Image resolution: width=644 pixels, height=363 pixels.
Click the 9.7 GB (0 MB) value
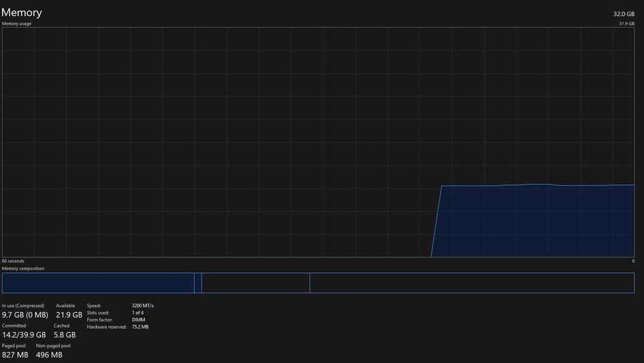pyautogui.click(x=25, y=315)
